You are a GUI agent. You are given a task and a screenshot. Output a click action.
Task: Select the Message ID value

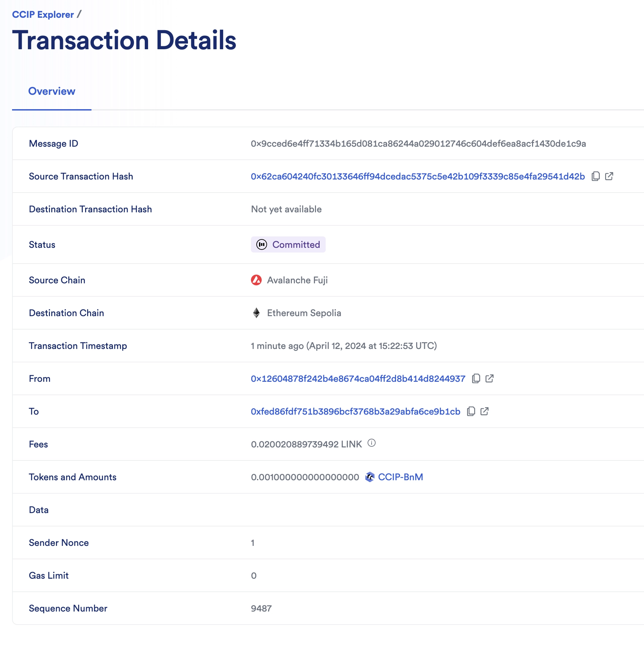(x=418, y=143)
